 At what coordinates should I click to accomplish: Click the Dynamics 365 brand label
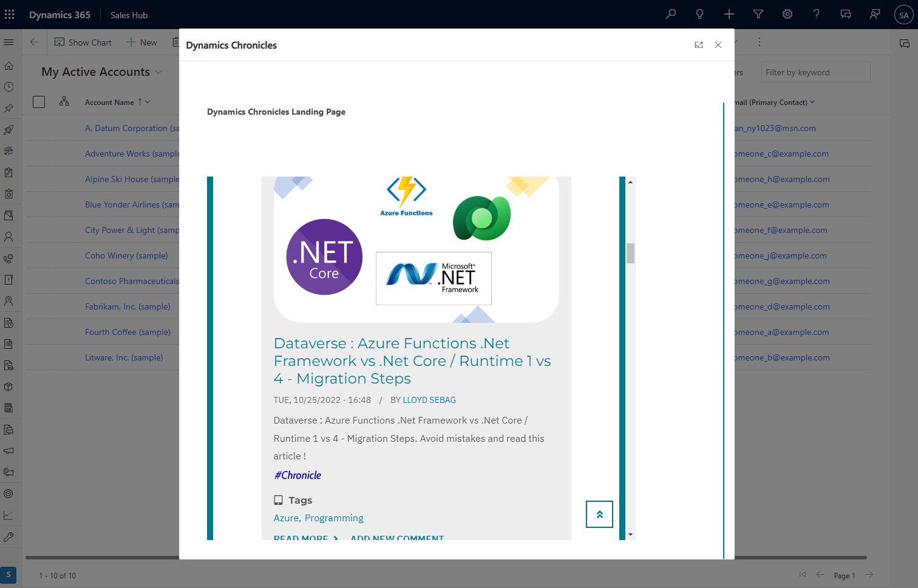[59, 15]
